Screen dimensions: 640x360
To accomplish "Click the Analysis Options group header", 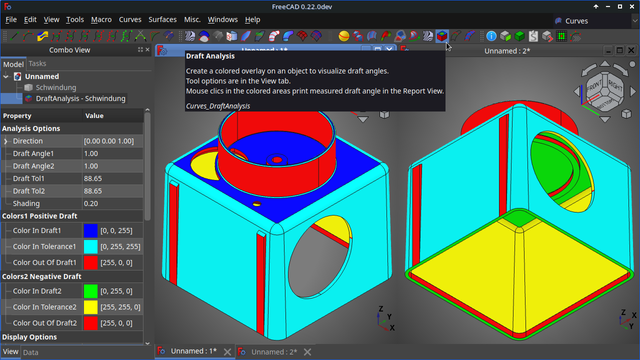I will tap(72, 129).
